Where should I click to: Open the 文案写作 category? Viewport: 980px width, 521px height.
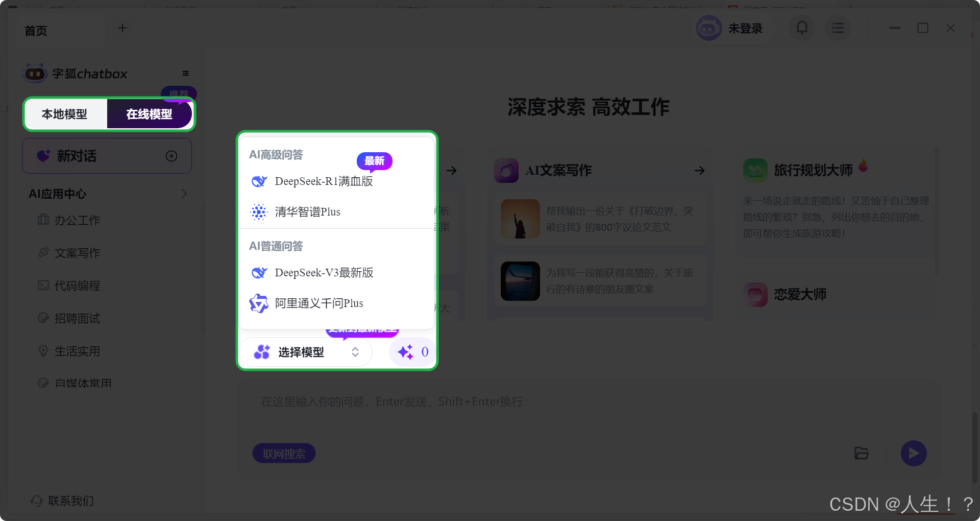click(x=77, y=253)
